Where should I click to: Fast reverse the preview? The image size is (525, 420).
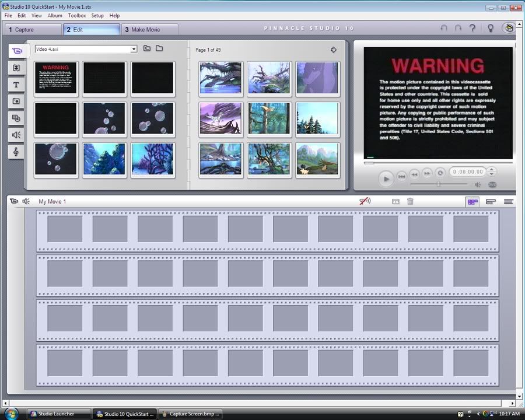point(415,174)
